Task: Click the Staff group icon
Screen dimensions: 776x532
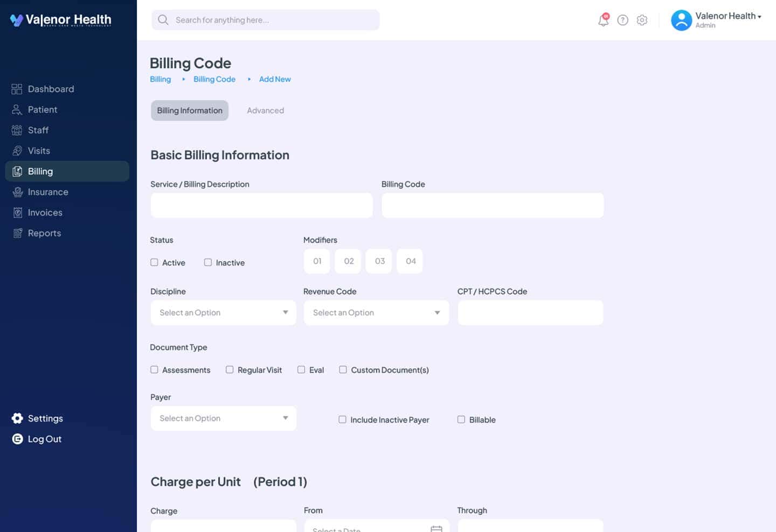Action: (x=17, y=130)
